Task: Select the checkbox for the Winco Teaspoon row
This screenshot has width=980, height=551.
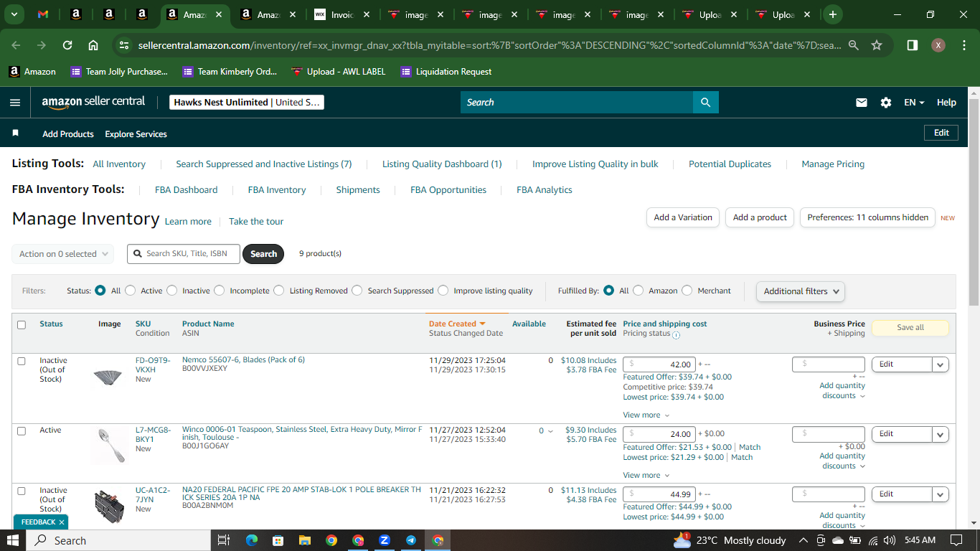Action: pos(22,431)
